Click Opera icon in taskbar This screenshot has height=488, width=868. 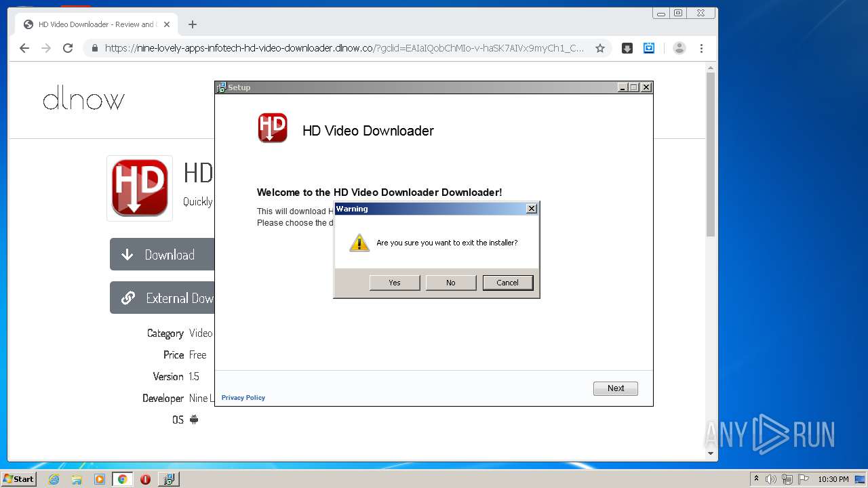point(145,479)
